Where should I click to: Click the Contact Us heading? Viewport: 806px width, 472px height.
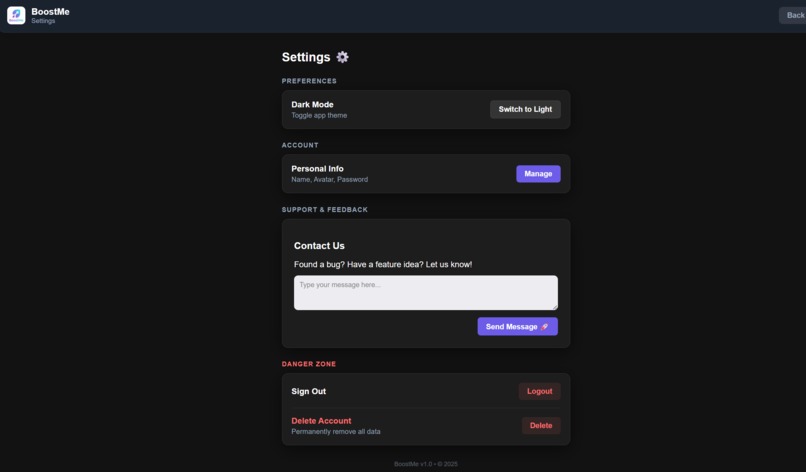(319, 246)
